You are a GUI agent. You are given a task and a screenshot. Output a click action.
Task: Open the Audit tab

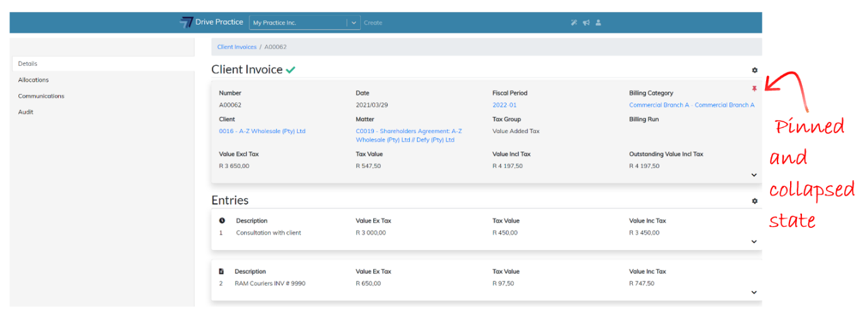[26, 112]
